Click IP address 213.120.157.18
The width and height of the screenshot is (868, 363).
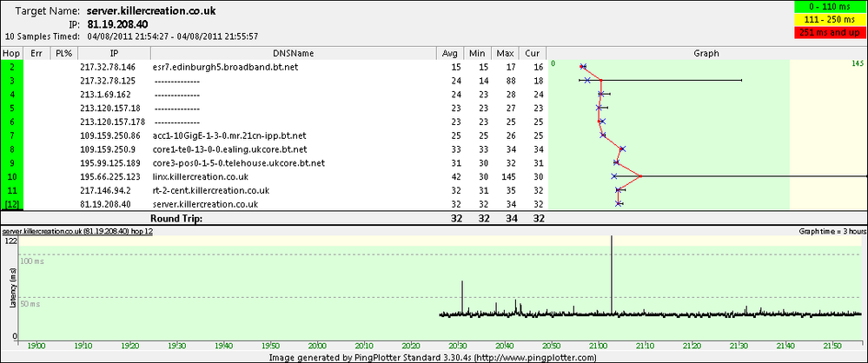(x=109, y=109)
